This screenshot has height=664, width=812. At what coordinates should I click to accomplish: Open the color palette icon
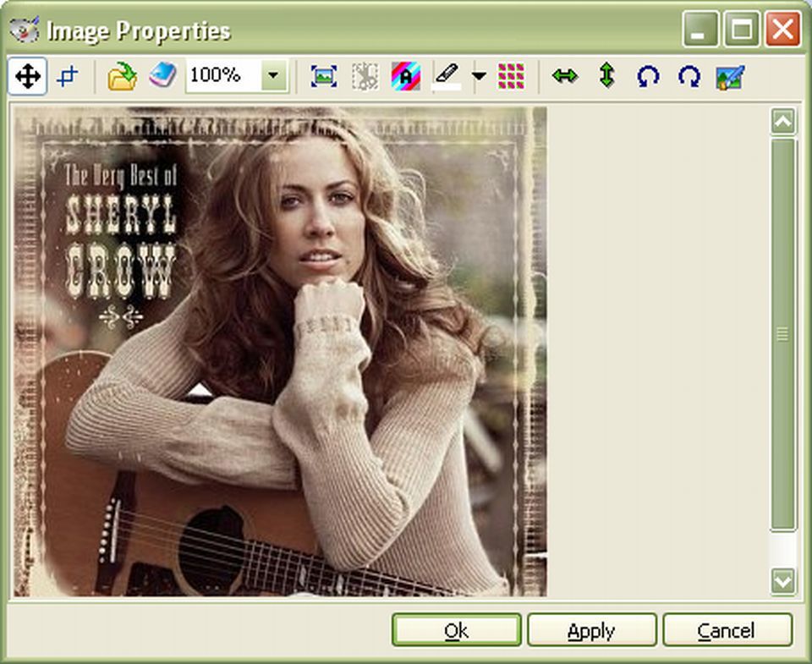click(x=161, y=75)
